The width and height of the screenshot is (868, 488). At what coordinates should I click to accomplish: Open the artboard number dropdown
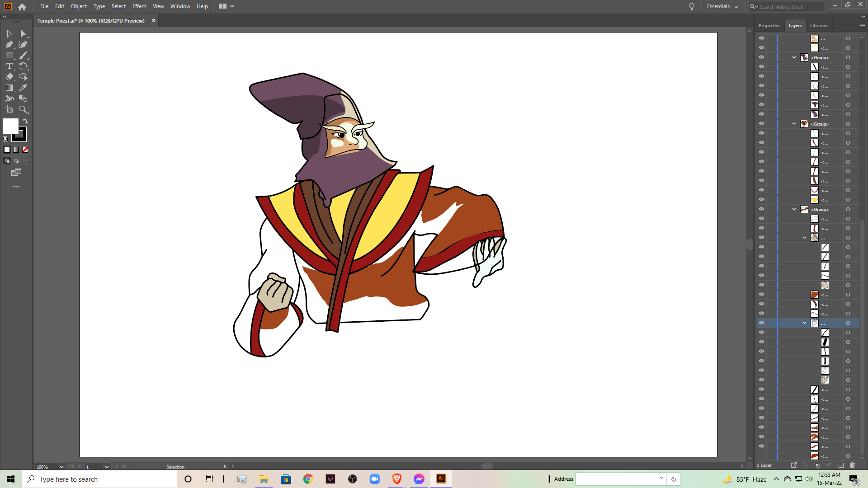(107, 467)
